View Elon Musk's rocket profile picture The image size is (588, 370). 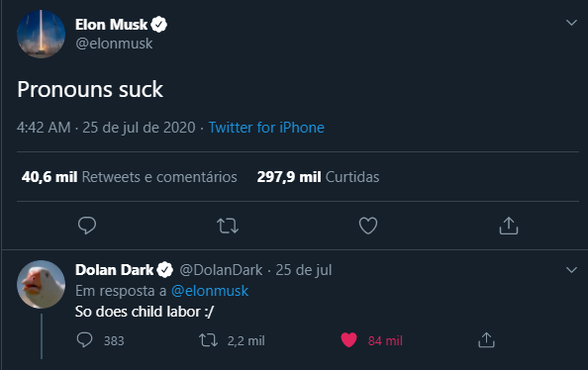(x=41, y=34)
